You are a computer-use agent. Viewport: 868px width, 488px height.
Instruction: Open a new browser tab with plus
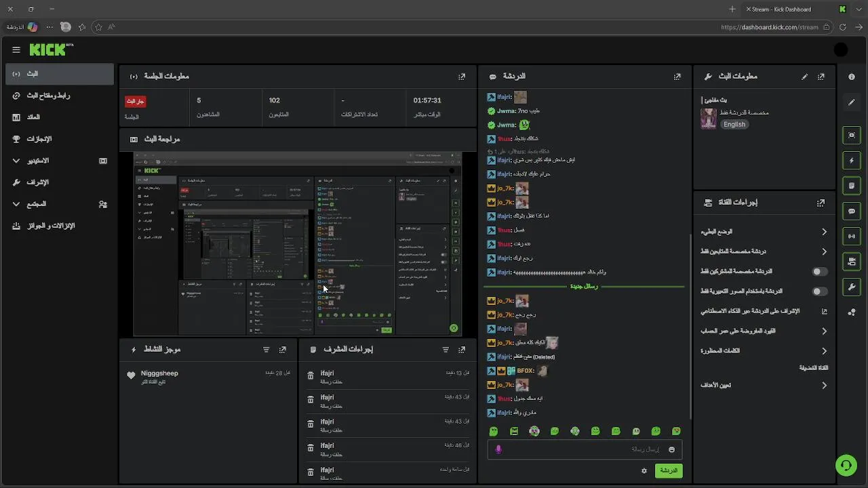click(732, 9)
